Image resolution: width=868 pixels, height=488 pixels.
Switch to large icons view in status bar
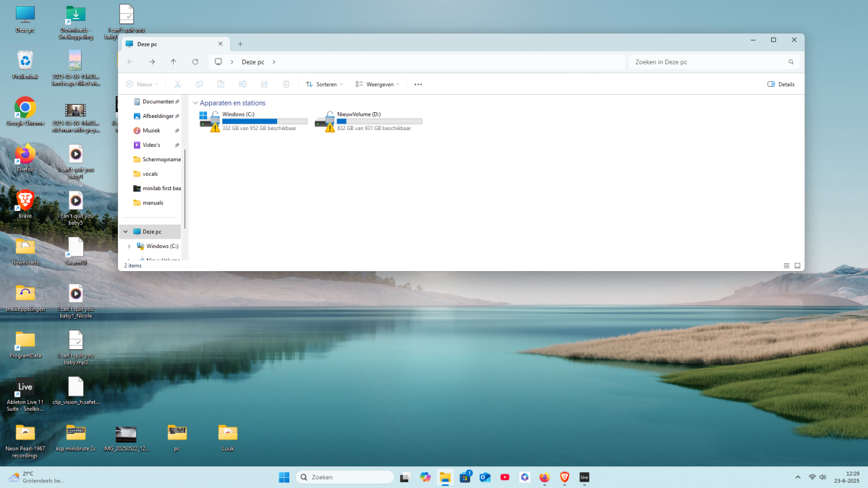point(798,265)
